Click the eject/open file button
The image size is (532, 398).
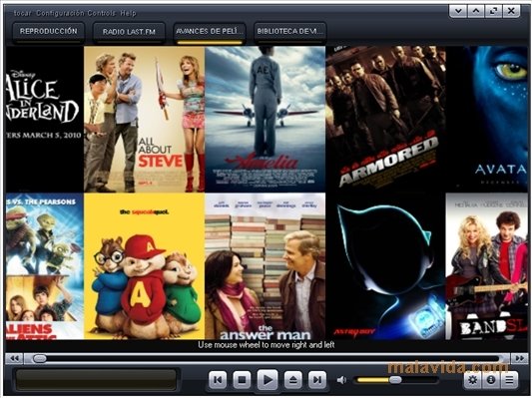(292, 380)
